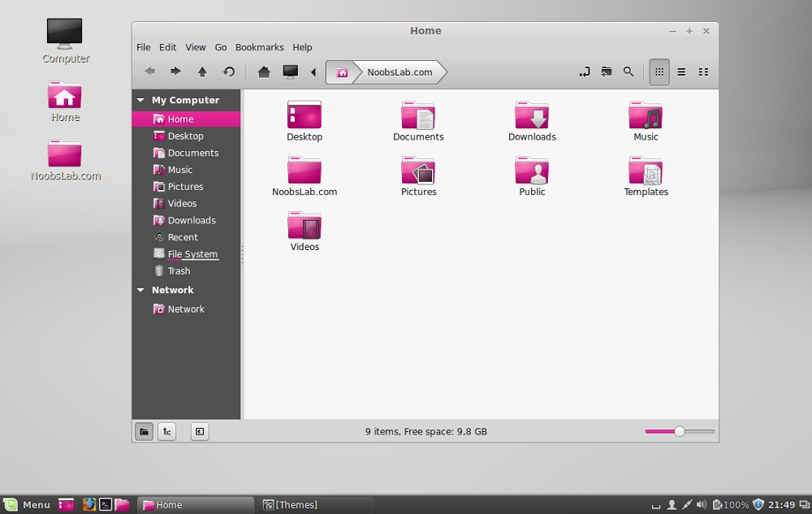Collapse the Network sidebar section
812x514 pixels.
click(x=140, y=290)
